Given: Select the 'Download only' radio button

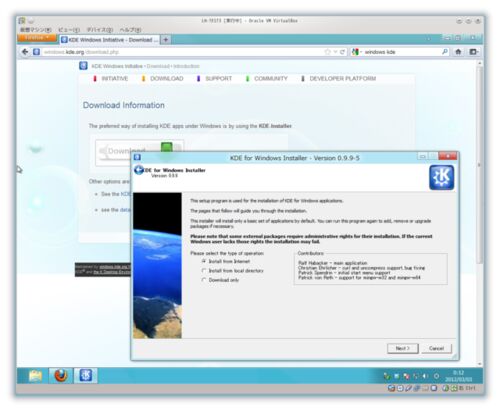Looking at the screenshot, I should coord(204,280).
